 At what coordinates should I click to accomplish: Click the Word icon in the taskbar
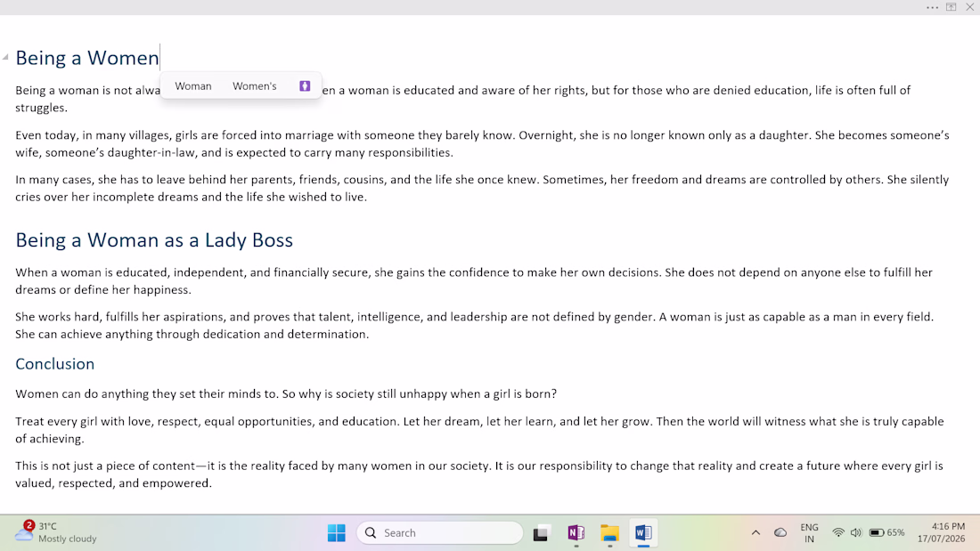[643, 533]
